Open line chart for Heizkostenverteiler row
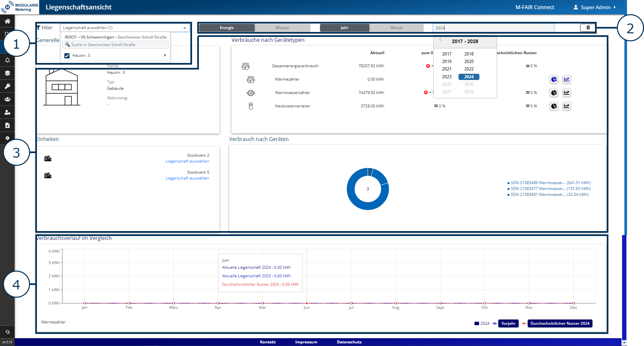The height and width of the screenshot is (346, 644). 567,106
